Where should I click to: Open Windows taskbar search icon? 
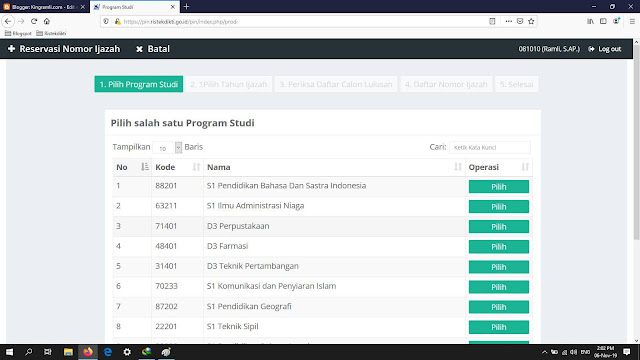pyautogui.click(x=29, y=352)
